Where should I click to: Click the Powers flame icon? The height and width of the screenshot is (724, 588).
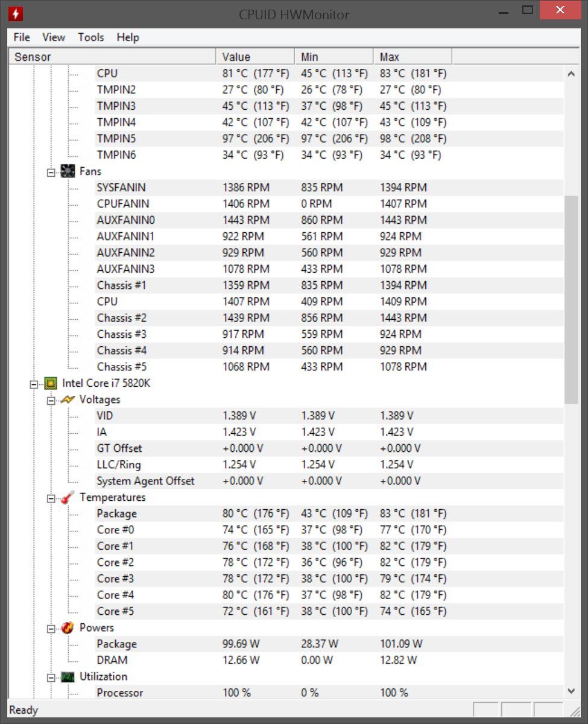pos(68,627)
